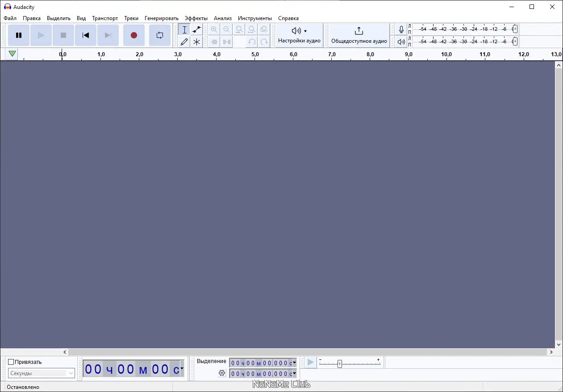Stop playback with the Stop button
Viewport: 563px width, 392px height.
(63, 35)
